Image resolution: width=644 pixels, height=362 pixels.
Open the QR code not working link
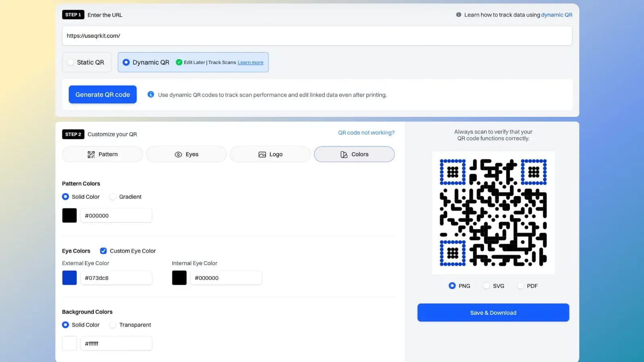click(366, 132)
